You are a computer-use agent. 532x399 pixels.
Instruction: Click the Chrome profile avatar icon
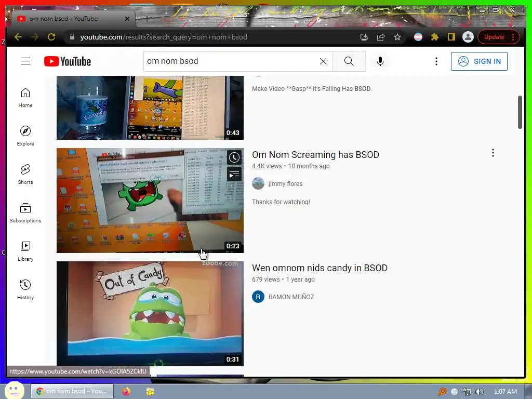point(468,37)
